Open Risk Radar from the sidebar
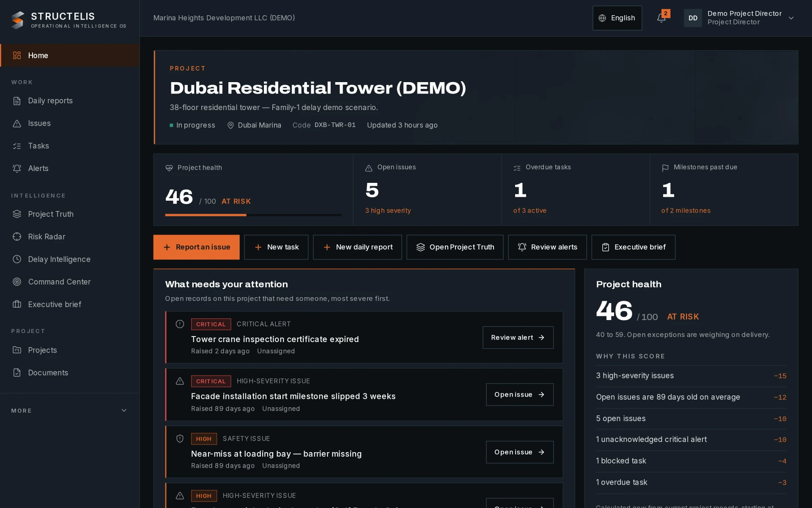This screenshot has width=812, height=508. click(69, 237)
